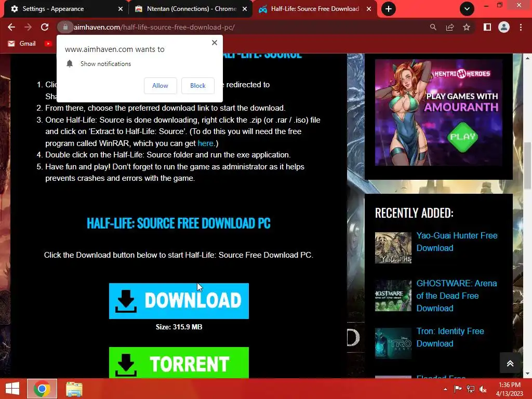Open site info via the lock icon
Image resolution: width=532 pixels, height=399 pixels.
pyautogui.click(x=65, y=27)
